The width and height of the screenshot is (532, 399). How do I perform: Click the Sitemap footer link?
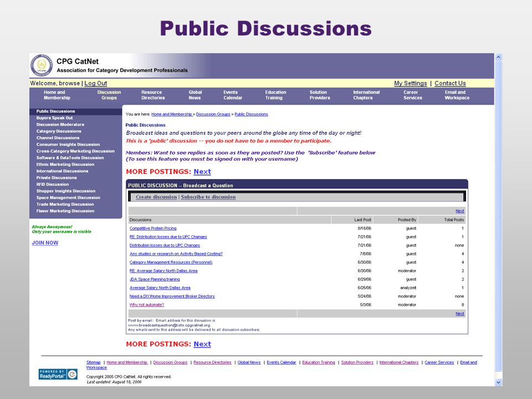click(x=93, y=362)
